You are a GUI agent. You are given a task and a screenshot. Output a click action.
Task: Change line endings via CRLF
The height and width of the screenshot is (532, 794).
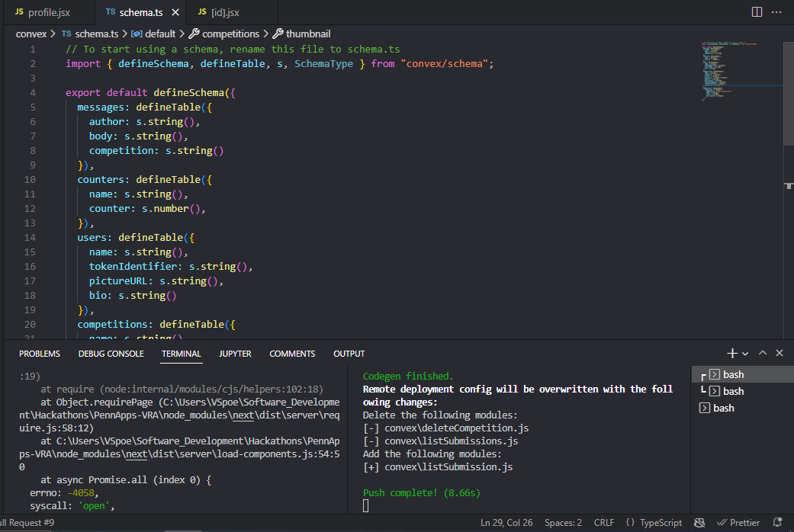pyautogui.click(x=603, y=522)
